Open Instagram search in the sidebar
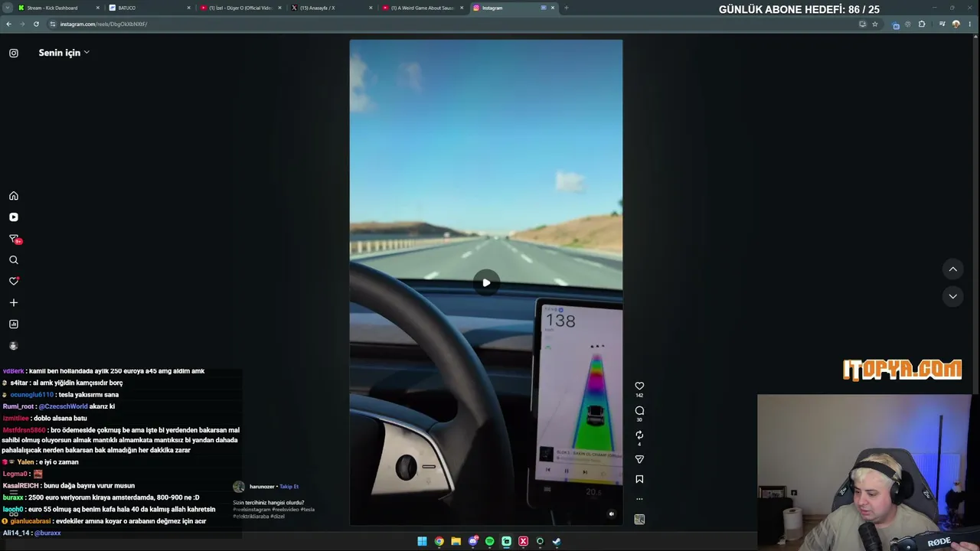The height and width of the screenshot is (551, 980). (14, 260)
